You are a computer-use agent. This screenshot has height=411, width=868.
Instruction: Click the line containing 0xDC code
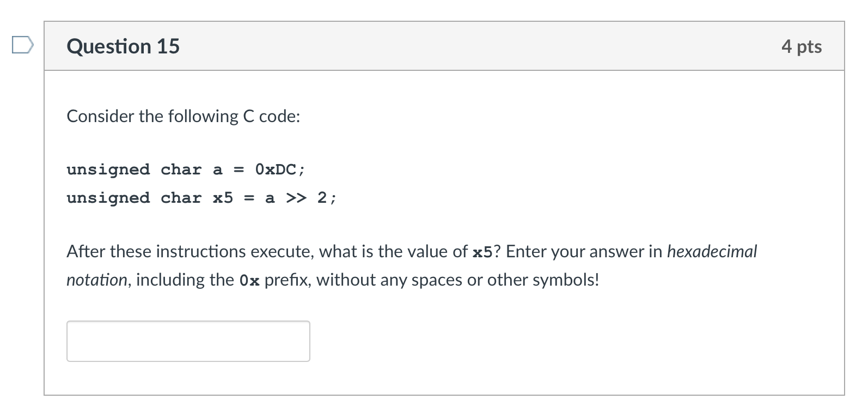(x=185, y=170)
